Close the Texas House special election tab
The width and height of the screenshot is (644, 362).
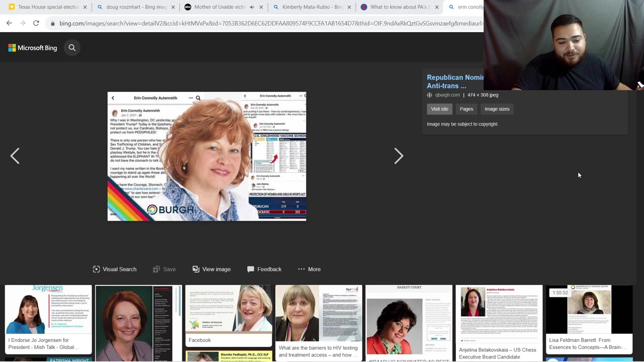pyautogui.click(x=85, y=7)
